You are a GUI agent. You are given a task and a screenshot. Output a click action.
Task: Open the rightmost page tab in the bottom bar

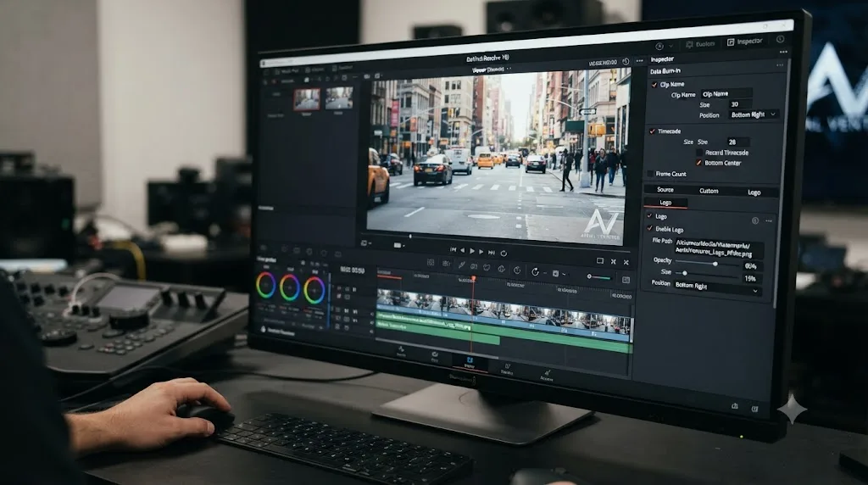547,376
